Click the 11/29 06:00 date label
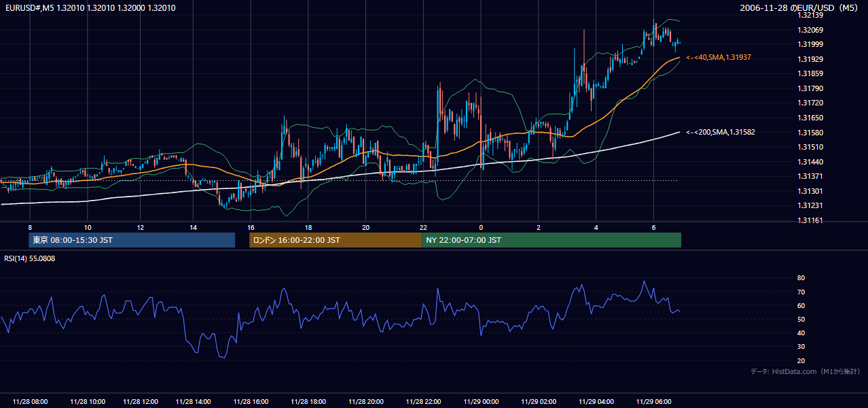Screen dimensions: 868x408 point(653,402)
